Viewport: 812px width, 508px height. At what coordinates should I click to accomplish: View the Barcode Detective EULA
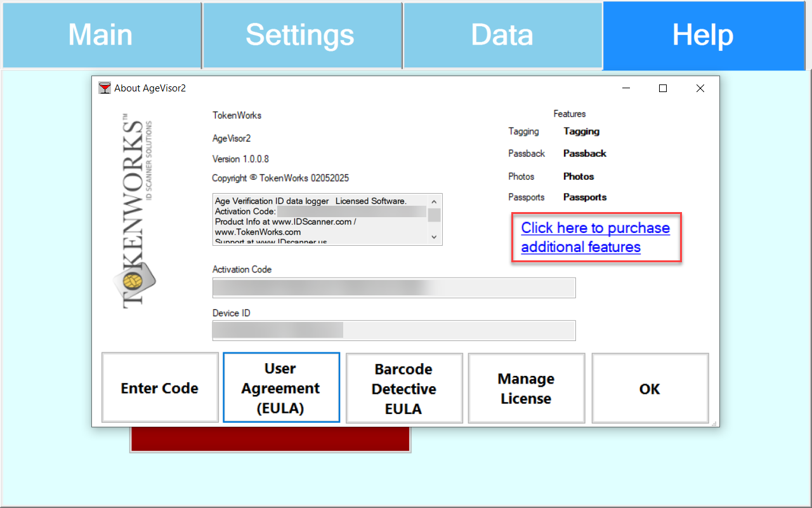point(404,388)
